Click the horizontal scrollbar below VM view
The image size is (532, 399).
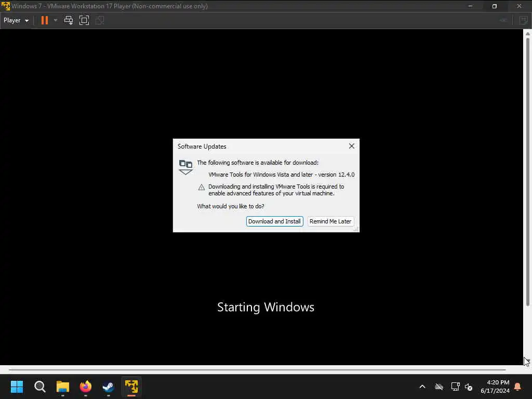(x=257, y=369)
